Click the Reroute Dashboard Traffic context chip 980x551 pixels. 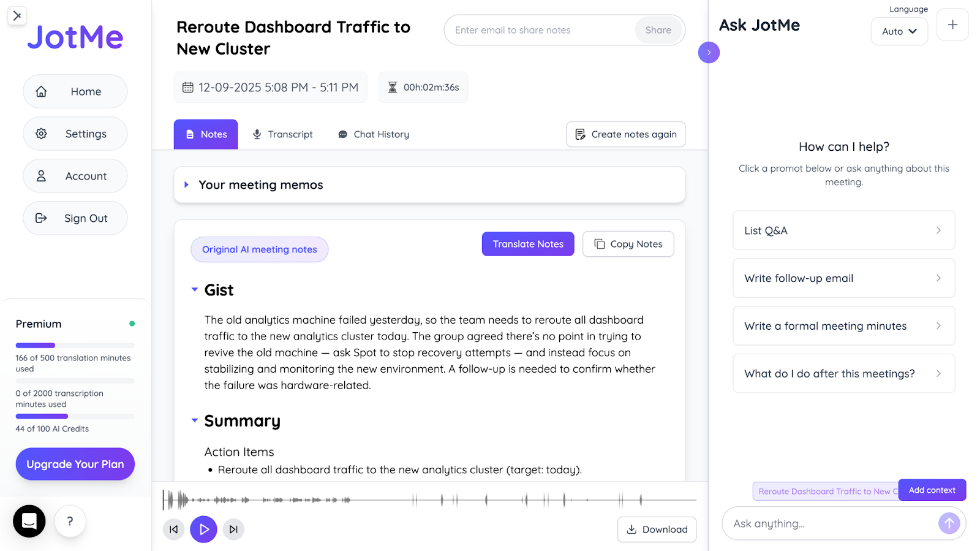pyautogui.click(x=826, y=492)
